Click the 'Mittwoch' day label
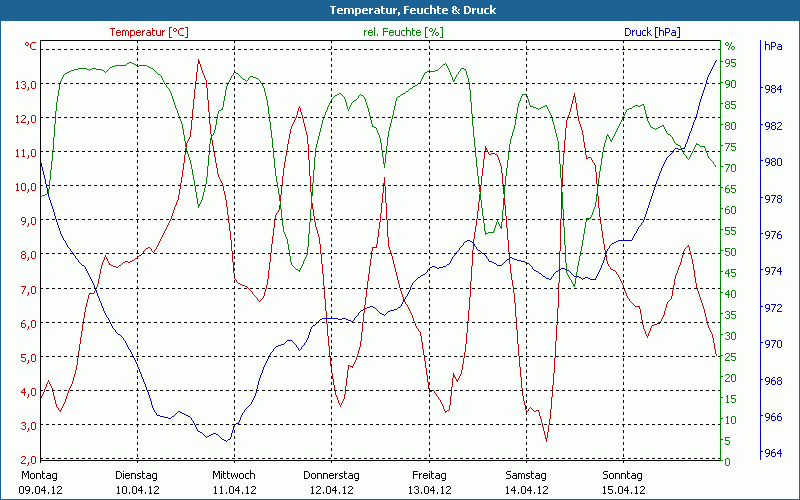 tap(234, 476)
